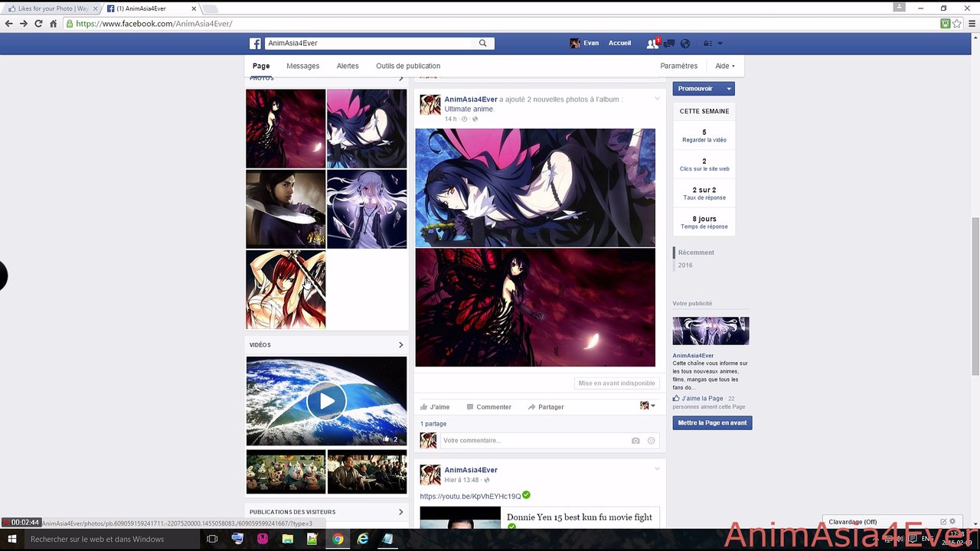The image size is (980, 551).
Task: Open Internet Explorer from taskbar
Action: 363,539
